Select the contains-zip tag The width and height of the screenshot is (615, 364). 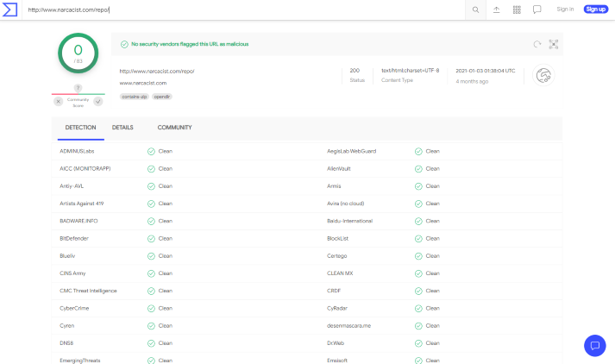[135, 97]
